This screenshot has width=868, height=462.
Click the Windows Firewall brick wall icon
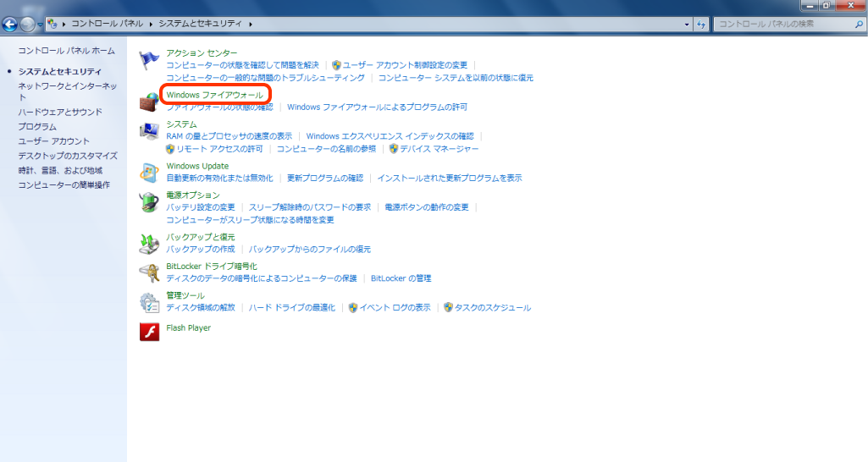pyautogui.click(x=149, y=102)
